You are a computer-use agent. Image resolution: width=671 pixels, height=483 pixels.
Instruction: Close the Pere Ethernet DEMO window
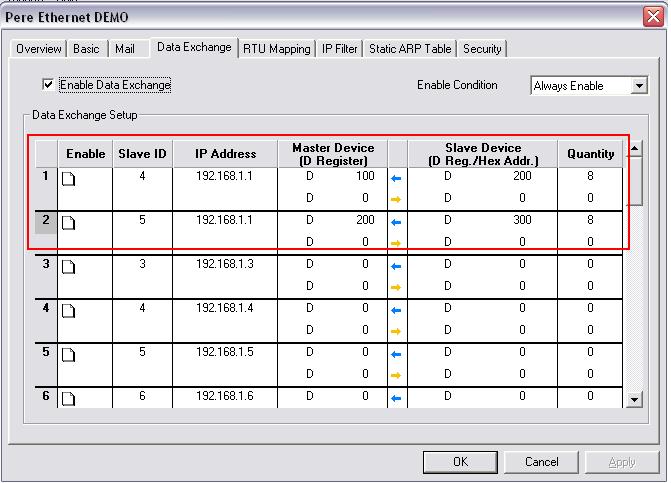[x=652, y=17]
